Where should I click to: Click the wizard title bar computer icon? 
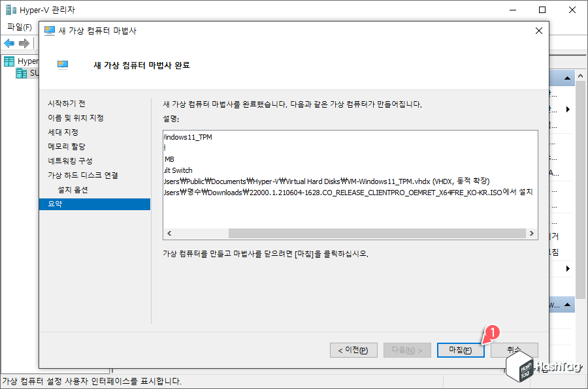[50, 31]
